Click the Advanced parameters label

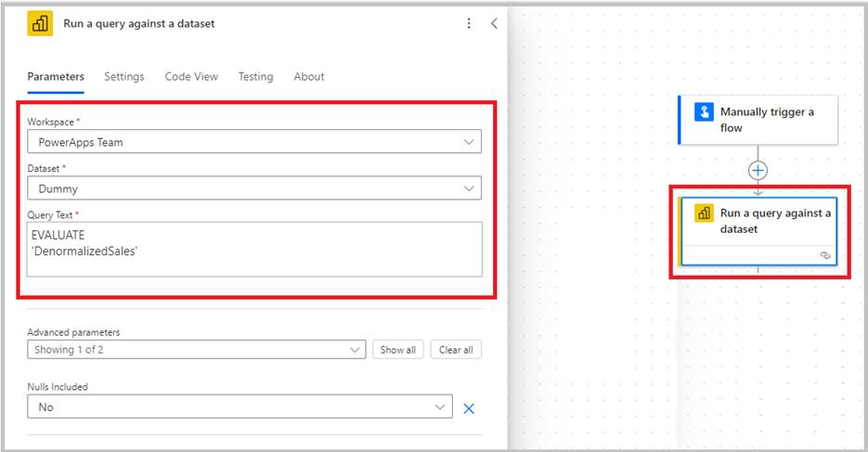pos(73,332)
